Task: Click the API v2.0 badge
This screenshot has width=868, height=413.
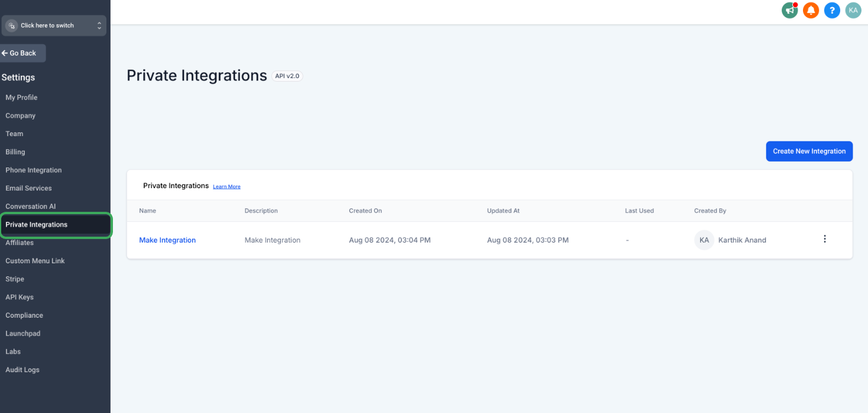Action: coord(287,76)
